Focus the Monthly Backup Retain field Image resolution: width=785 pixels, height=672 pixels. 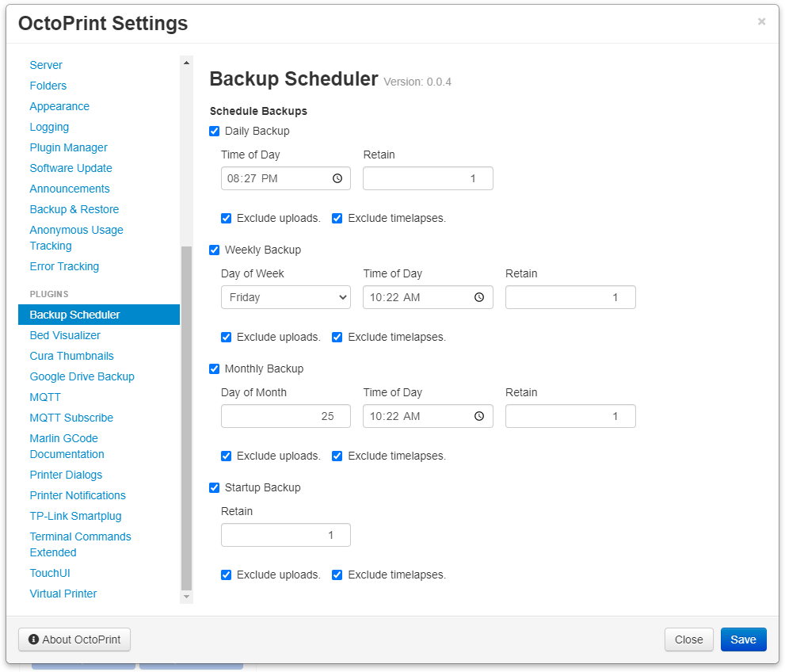point(570,416)
